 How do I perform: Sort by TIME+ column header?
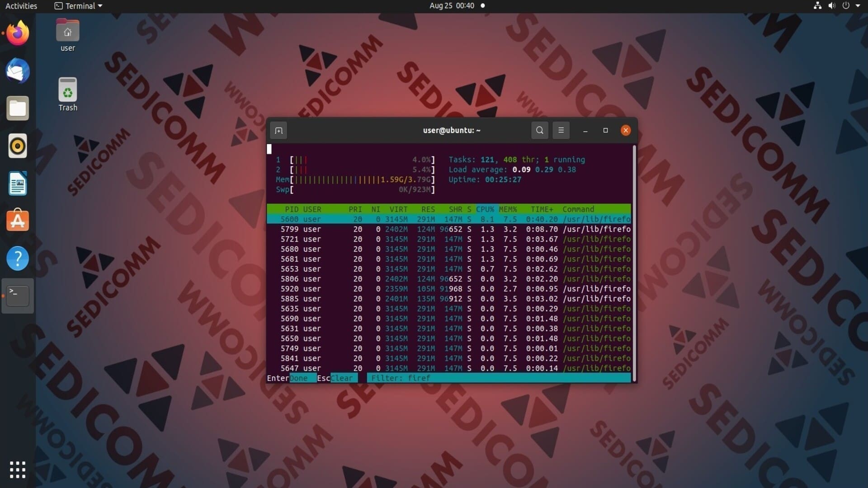542,209
